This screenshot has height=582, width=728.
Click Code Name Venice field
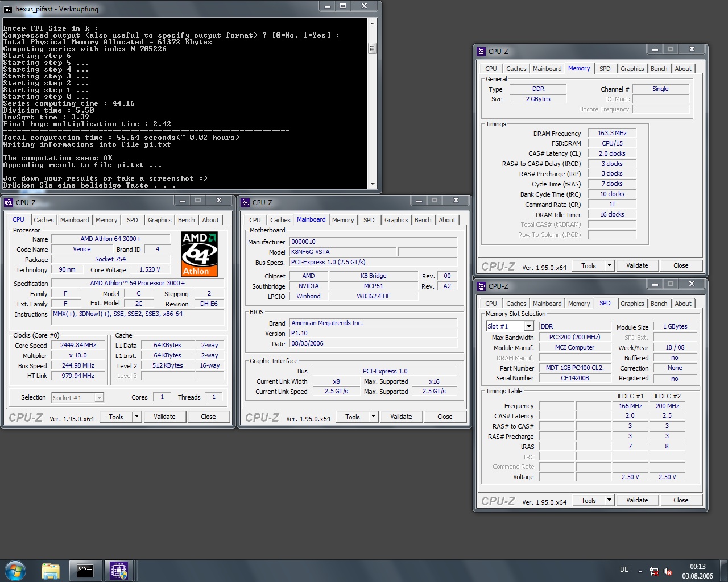click(82, 249)
